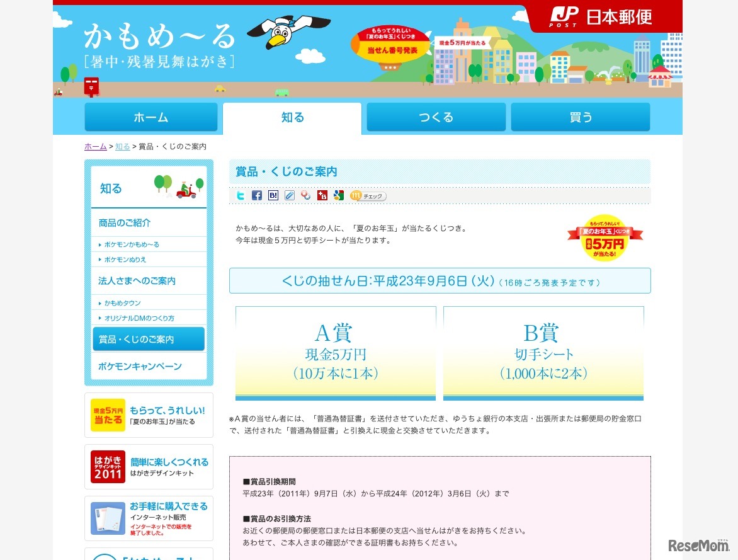Open the つくる tab
This screenshot has width=738, height=560.
436,117
